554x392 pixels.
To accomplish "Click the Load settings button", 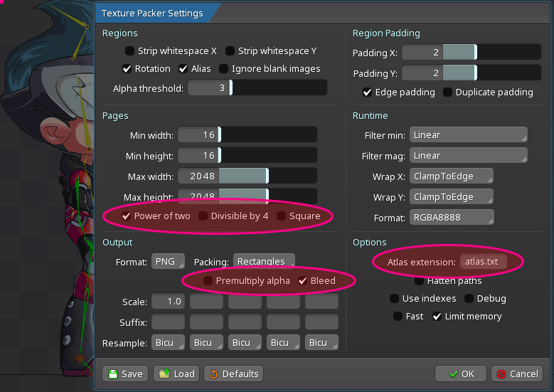I will pos(176,374).
